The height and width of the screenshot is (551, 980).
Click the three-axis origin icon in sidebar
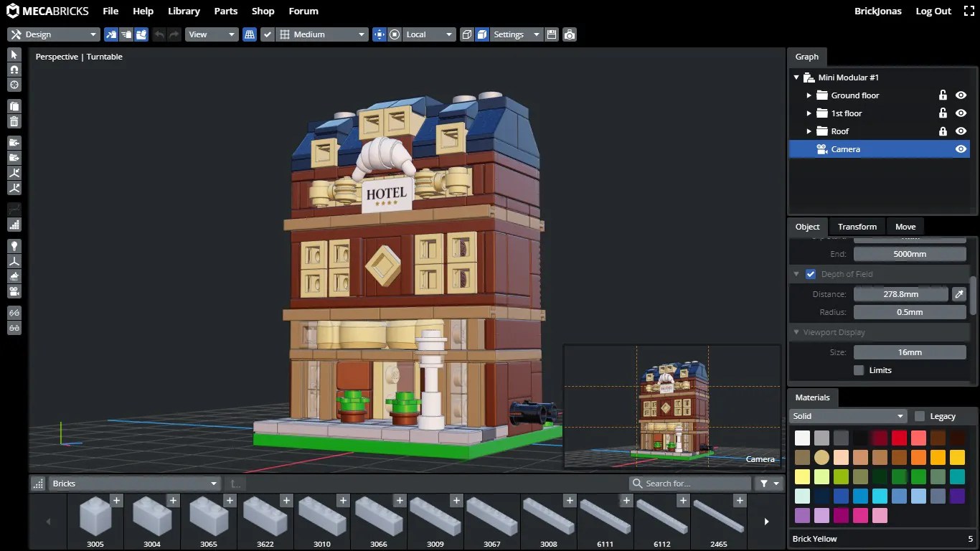(x=14, y=261)
